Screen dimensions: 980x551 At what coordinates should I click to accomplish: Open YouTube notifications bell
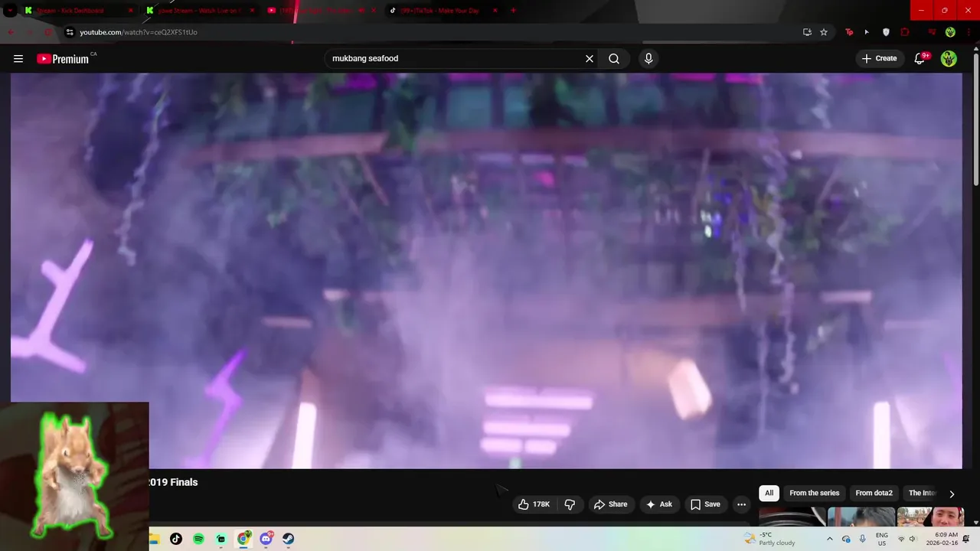tap(920, 59)
